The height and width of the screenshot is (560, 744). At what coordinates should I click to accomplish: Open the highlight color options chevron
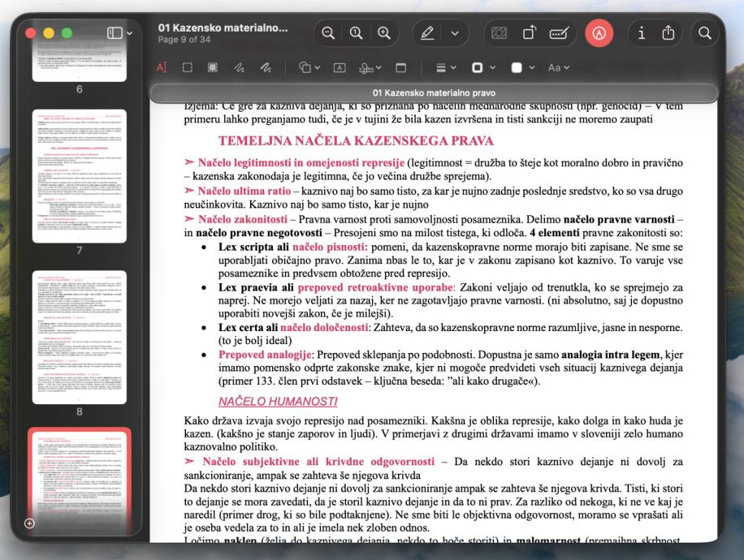pyautogui.click(x=455, y=33)
